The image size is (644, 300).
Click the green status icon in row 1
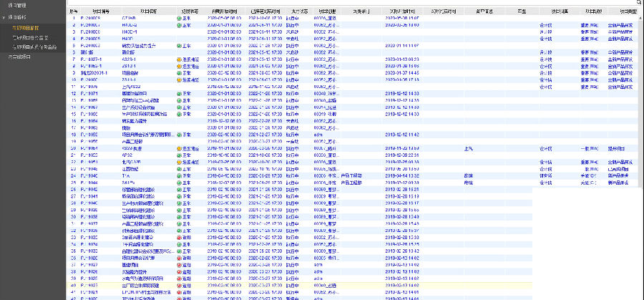[x=179, y=18]
